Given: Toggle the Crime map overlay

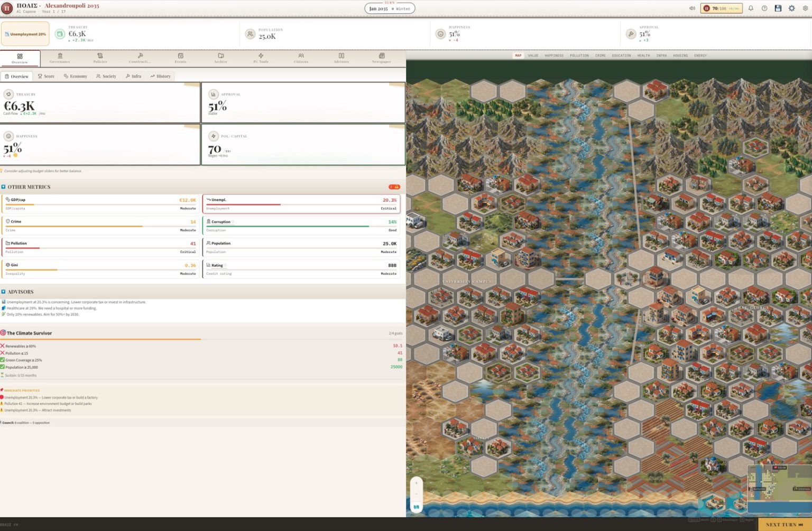Looking at the screenshot, I should pos(601,55).
